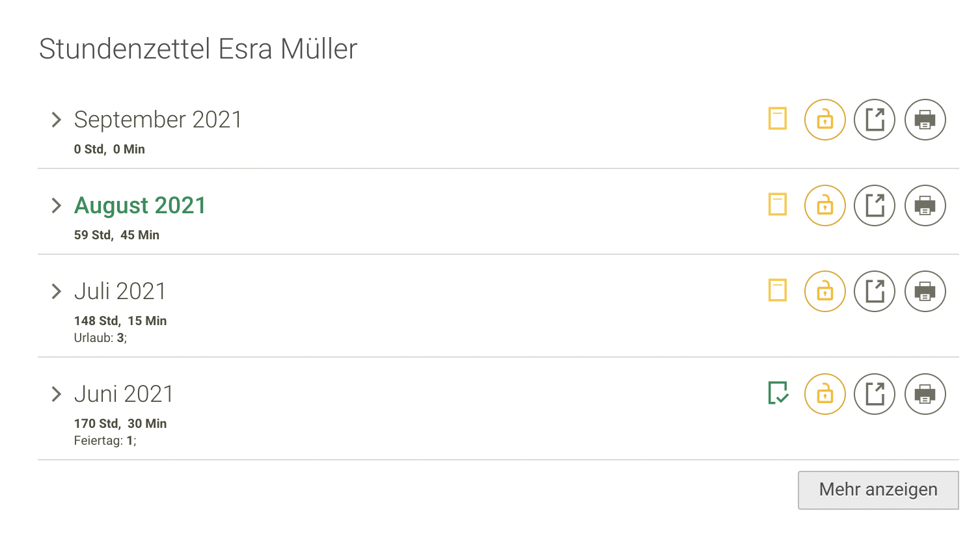Toggle the lock for September 2021
Viewport: 980px width, 554px height.
point(824,119)
